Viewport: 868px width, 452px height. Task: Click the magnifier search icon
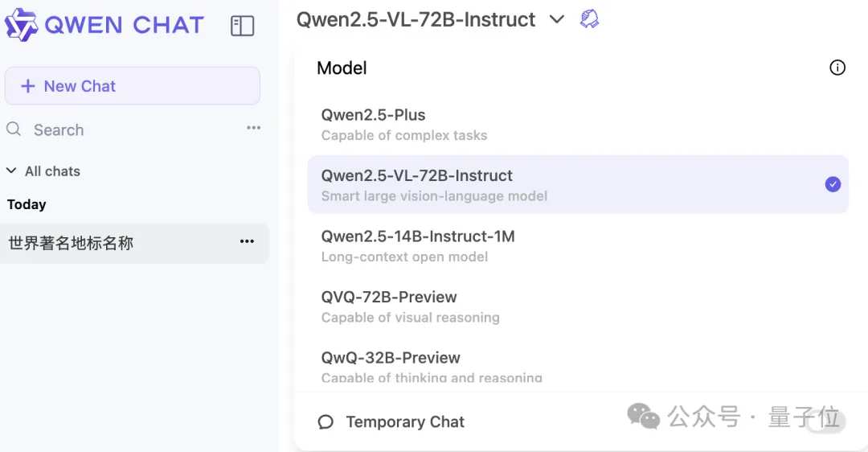[14, 129]
